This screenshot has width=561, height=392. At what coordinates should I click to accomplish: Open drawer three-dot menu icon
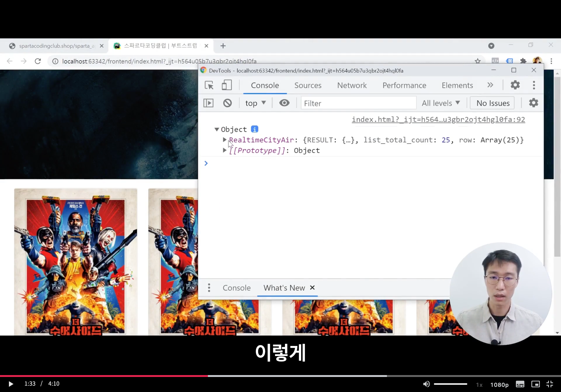(209, 288)
